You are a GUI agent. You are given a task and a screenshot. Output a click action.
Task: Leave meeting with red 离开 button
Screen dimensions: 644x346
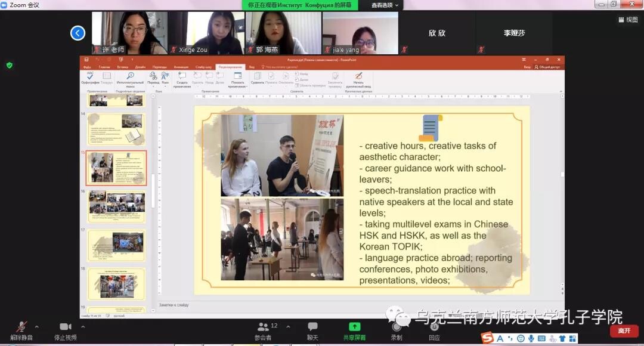(624, 331)
